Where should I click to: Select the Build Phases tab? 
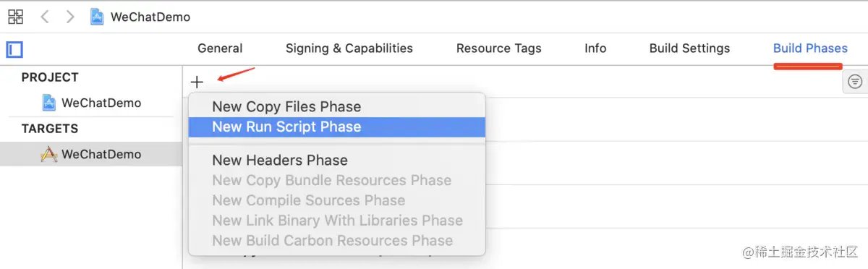point(810,48)
